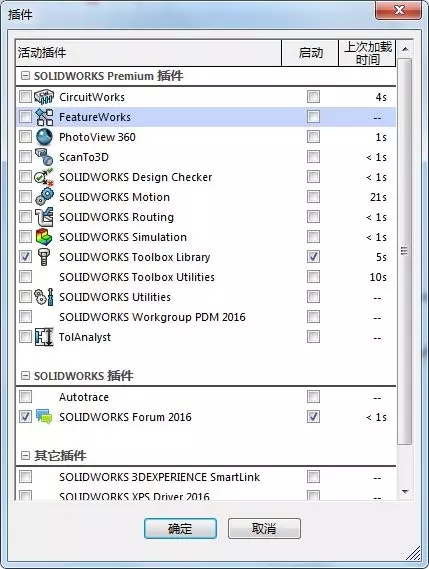Click the Toolbox Library bolt icon

tap(44, 257)
